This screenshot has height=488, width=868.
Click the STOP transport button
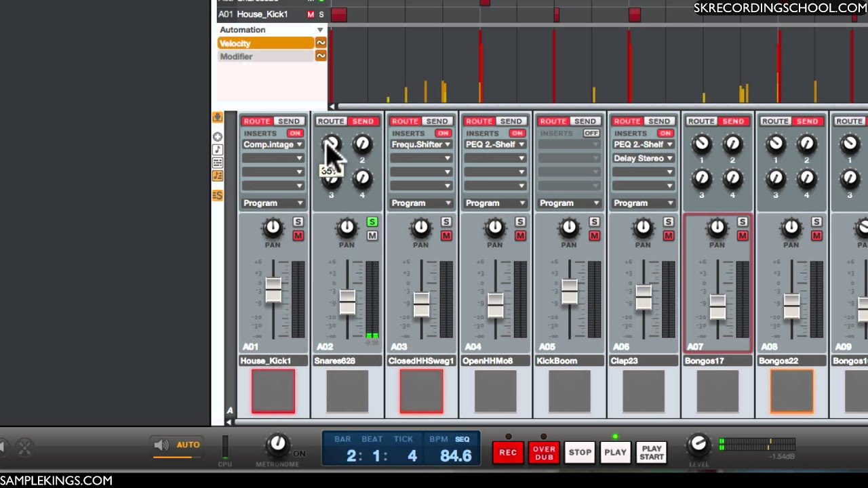tap(580, 453)
